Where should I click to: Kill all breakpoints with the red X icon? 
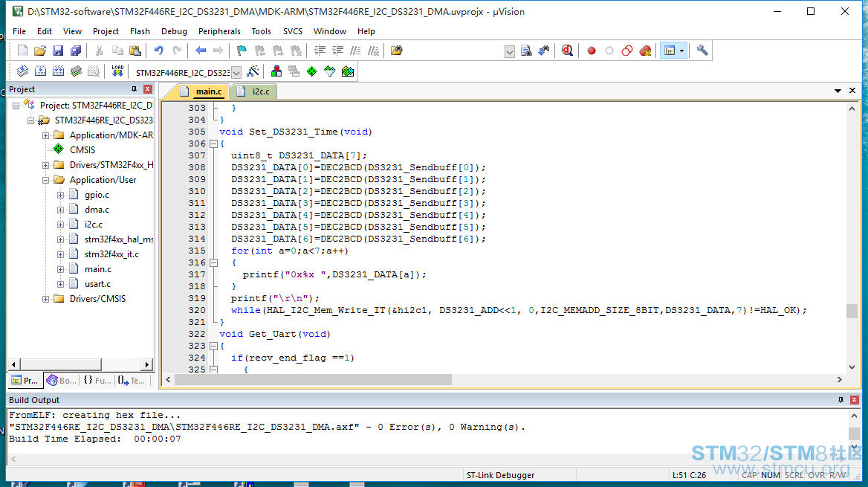(645, 51)
